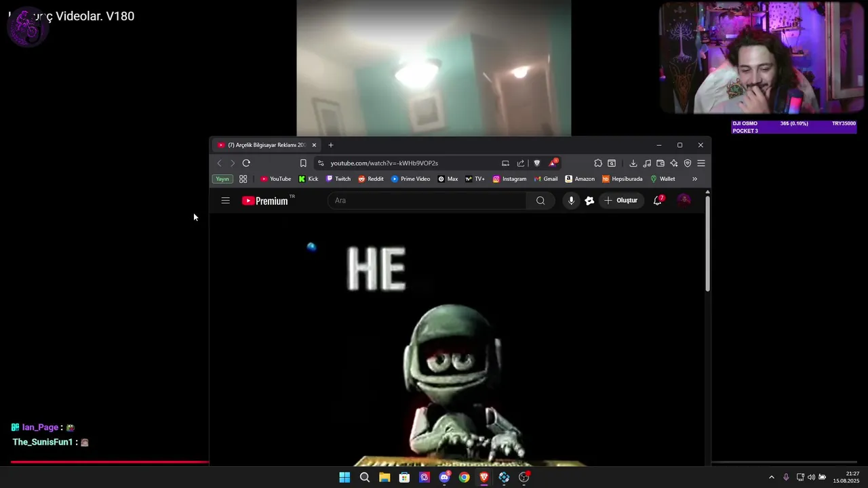The height and width of the screenshot is (488, 868).
Task: Open the Reddit bookmark
Action: click(x=371, y=179)
